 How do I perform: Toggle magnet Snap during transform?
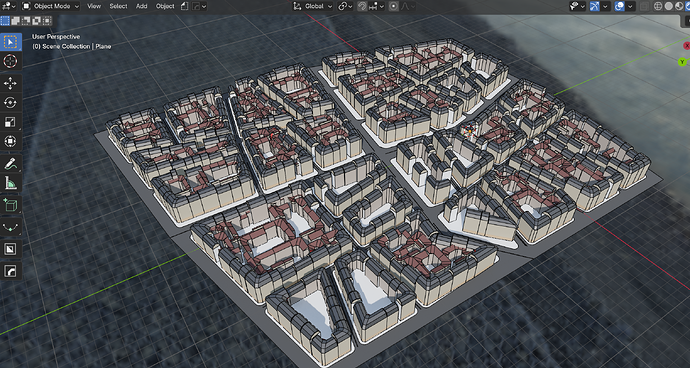(363, 6)
